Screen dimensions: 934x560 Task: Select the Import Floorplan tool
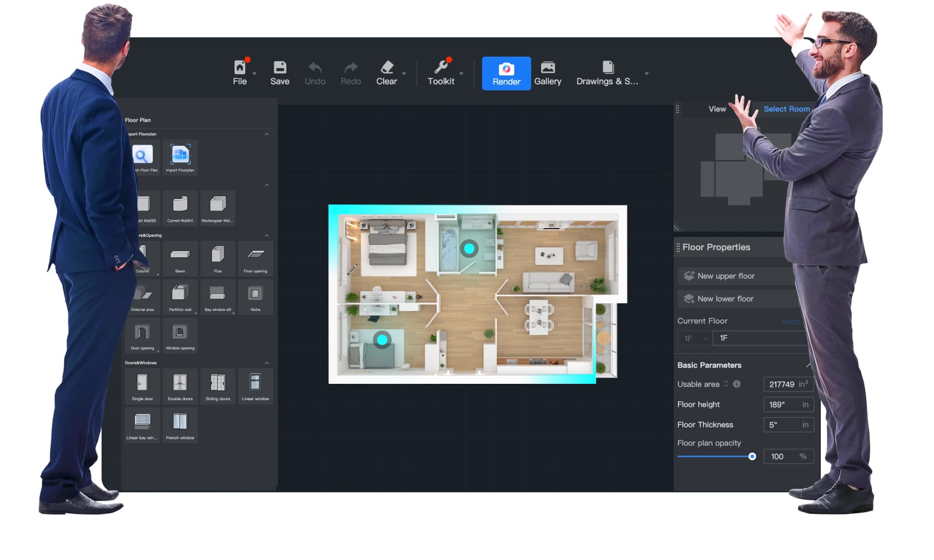tap(180, 157)
